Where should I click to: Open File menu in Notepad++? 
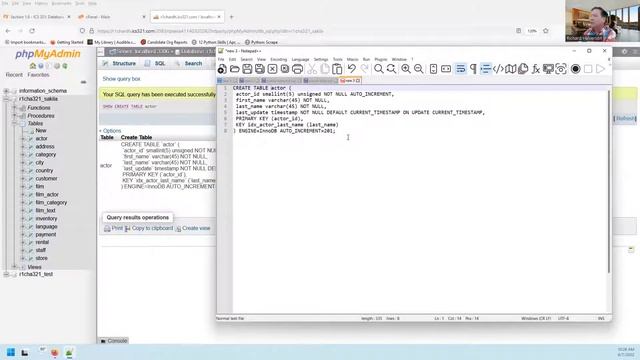pyautogui.click(x=221, y=59)
